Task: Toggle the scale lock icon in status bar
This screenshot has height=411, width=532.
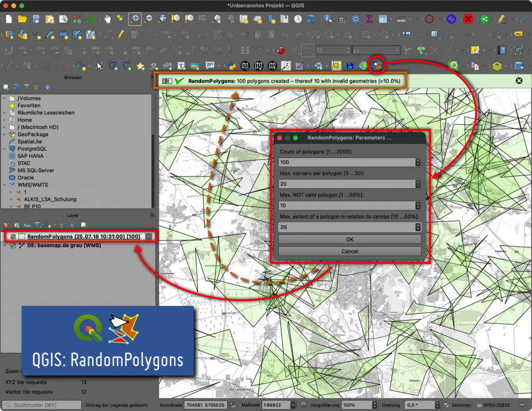Action: [x=303, y=405]
